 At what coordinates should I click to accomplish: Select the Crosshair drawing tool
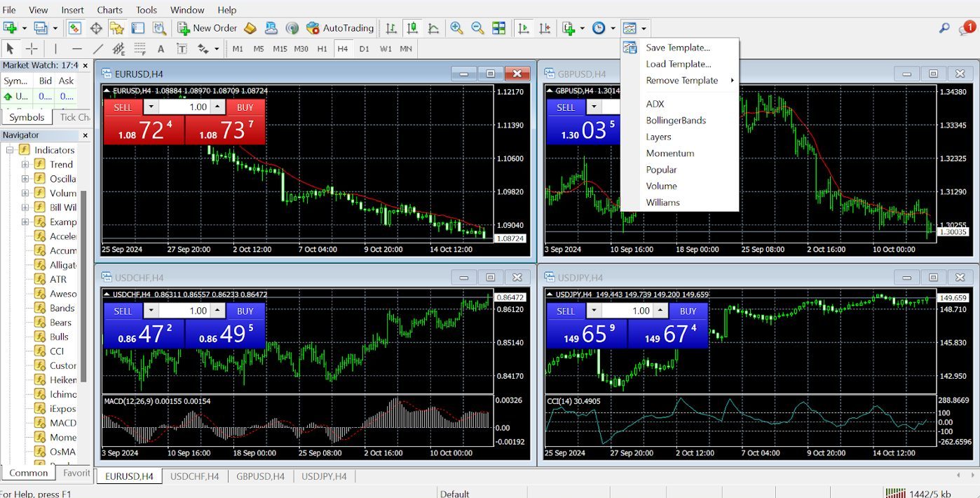coord(32,48)
